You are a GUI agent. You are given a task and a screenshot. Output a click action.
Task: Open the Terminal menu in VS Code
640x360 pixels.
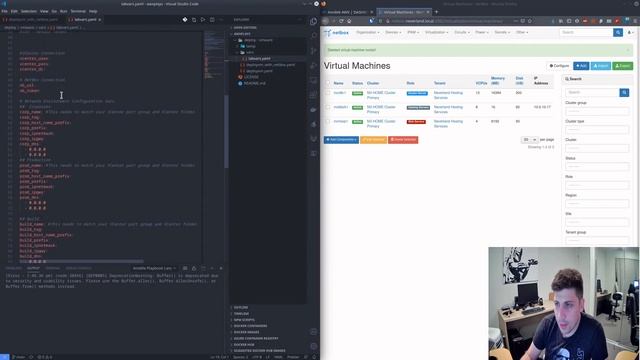78,11
